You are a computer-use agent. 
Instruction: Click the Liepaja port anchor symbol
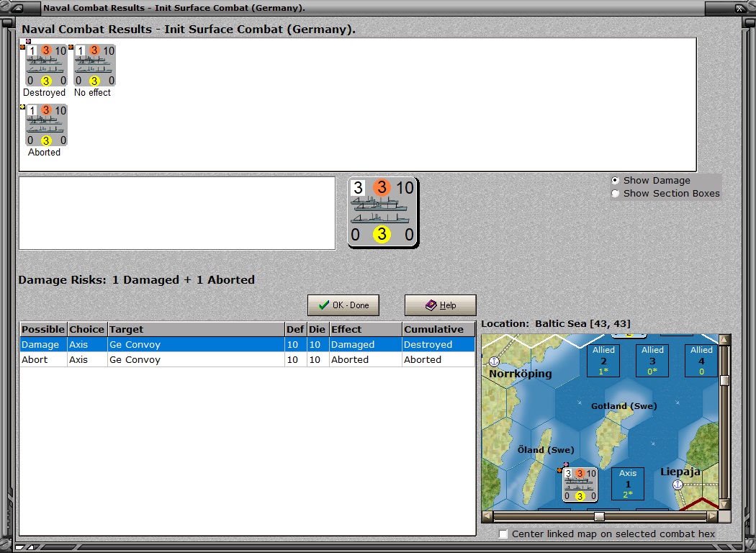pos(678,485)
